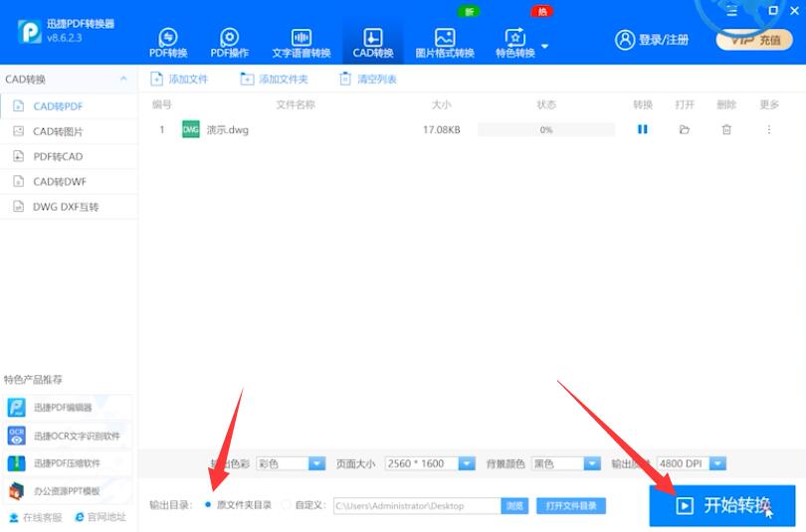806x532 pixels.
Task: Open 迅捷OCR文字识别软件 recommended product
Action: (67, 436)
